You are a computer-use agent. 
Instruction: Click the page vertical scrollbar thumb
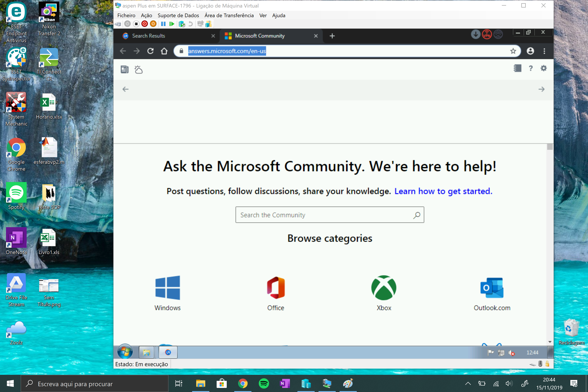(x=550, y=147)
